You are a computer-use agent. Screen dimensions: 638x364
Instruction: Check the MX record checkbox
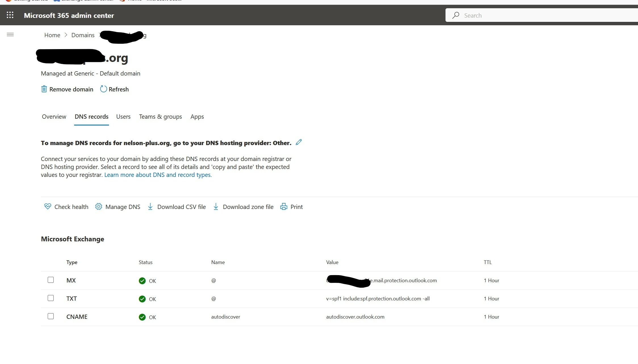coord(51,280)
